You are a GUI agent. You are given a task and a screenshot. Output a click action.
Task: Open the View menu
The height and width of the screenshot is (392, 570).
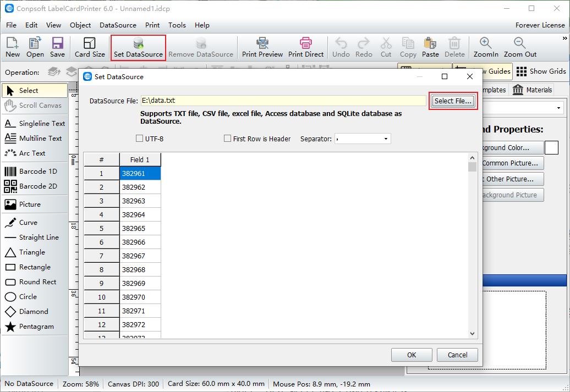(53, 25)
